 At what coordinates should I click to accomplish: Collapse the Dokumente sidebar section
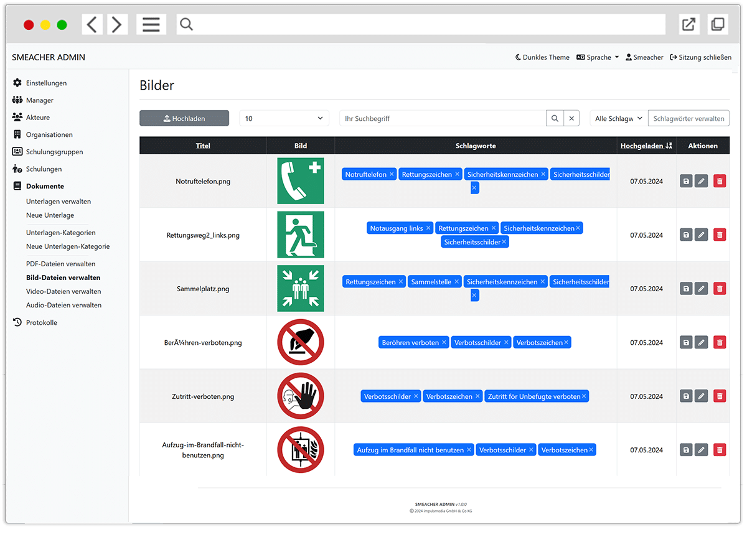coord(38,186)
